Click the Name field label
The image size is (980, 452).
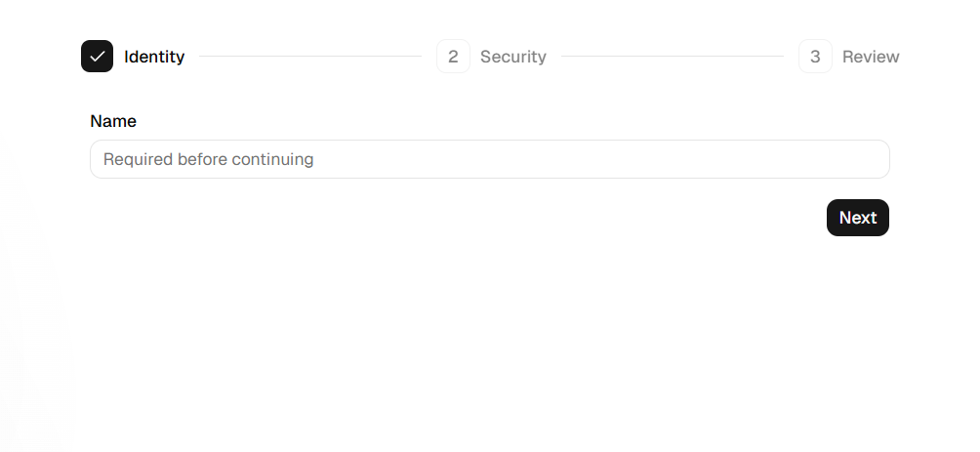pos(113,121)
